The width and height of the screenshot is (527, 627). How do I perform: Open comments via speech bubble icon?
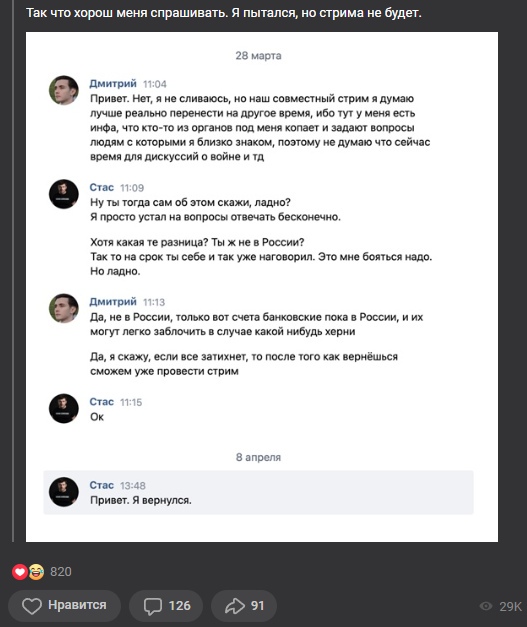[152, 606]
